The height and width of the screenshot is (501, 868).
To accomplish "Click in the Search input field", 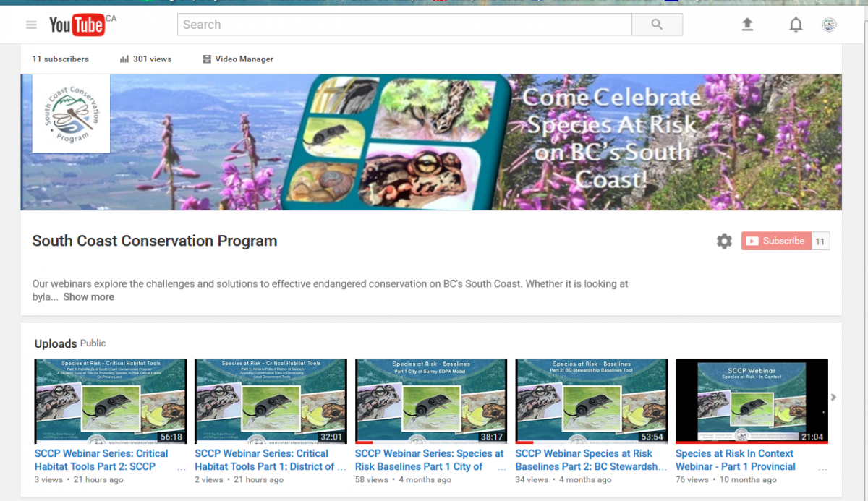I will 404,25.
